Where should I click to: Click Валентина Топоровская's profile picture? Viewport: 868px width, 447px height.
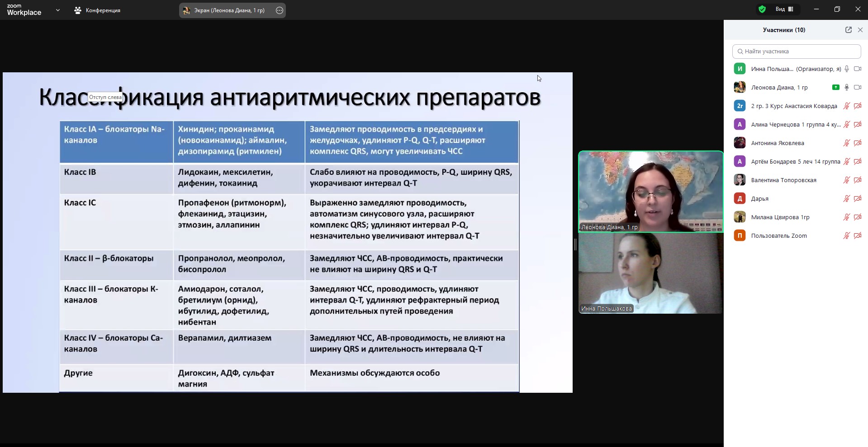(x=740, y=180)
